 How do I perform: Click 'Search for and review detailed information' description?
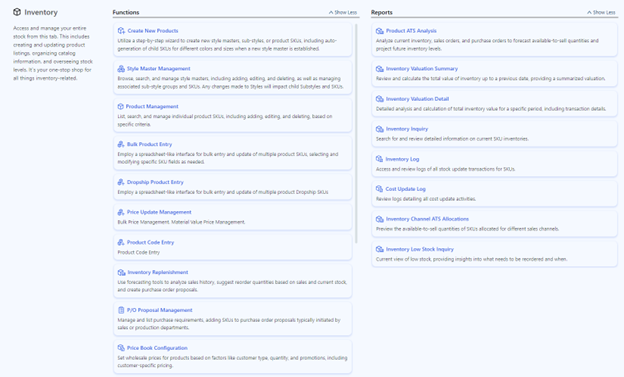tap(452, 139)
